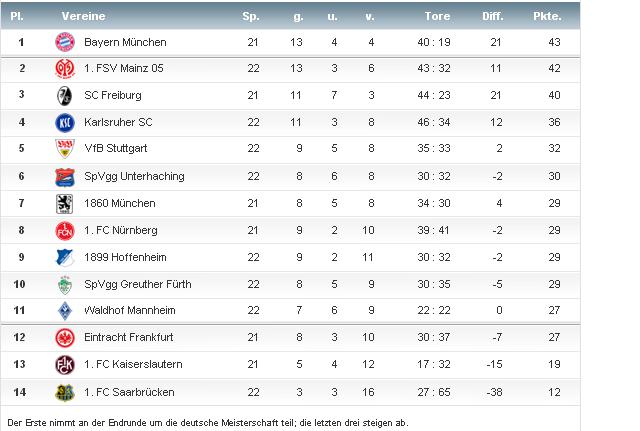
Task: Sort table by Pkte. column header
Action: pyautogui.click(x=547, y=16)
